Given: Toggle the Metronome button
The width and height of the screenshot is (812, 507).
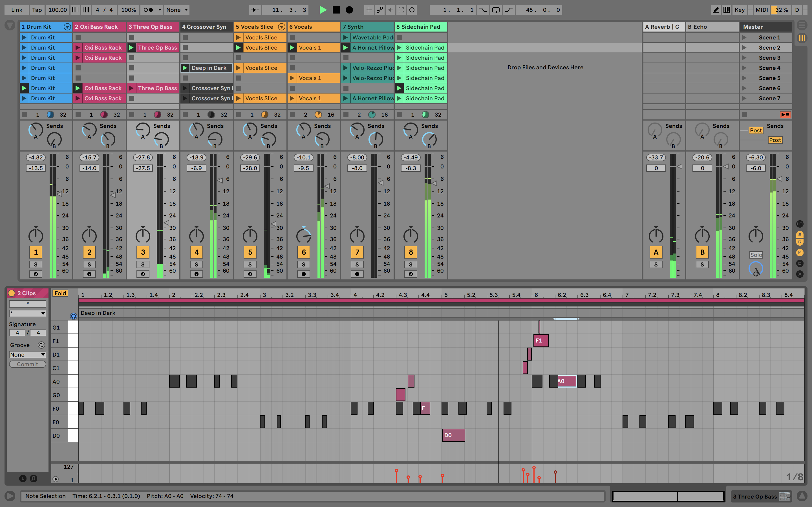Looking at the screenshot, I should coord(148,10).
